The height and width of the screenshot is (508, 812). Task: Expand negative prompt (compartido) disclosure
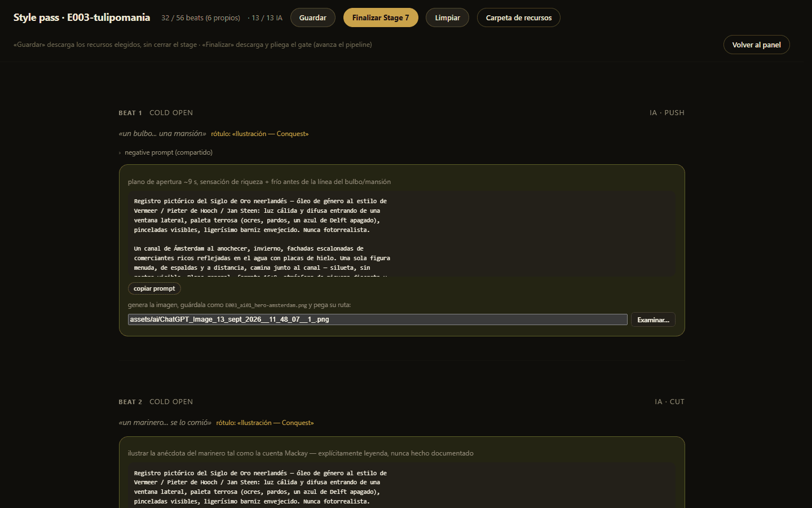tap(166, 152)
